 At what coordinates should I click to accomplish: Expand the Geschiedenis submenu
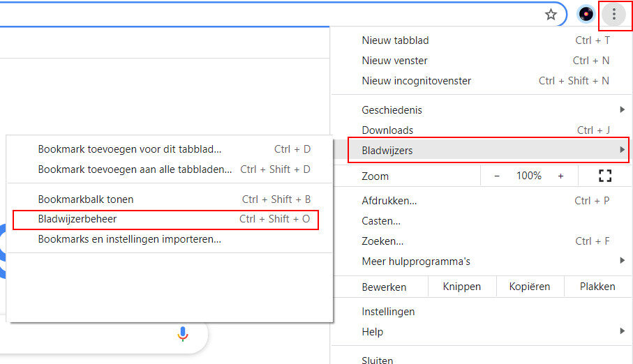pyautogui.click(x=392, y=110)
